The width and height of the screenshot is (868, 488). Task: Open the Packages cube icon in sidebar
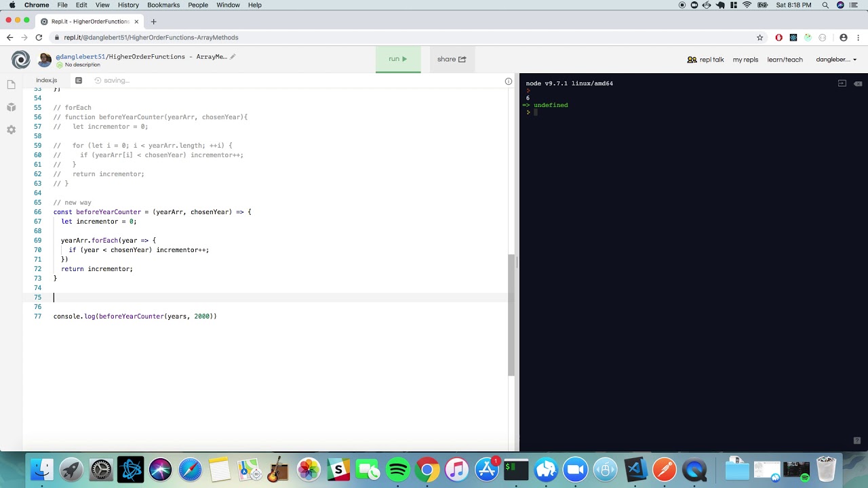click(11, 107)
